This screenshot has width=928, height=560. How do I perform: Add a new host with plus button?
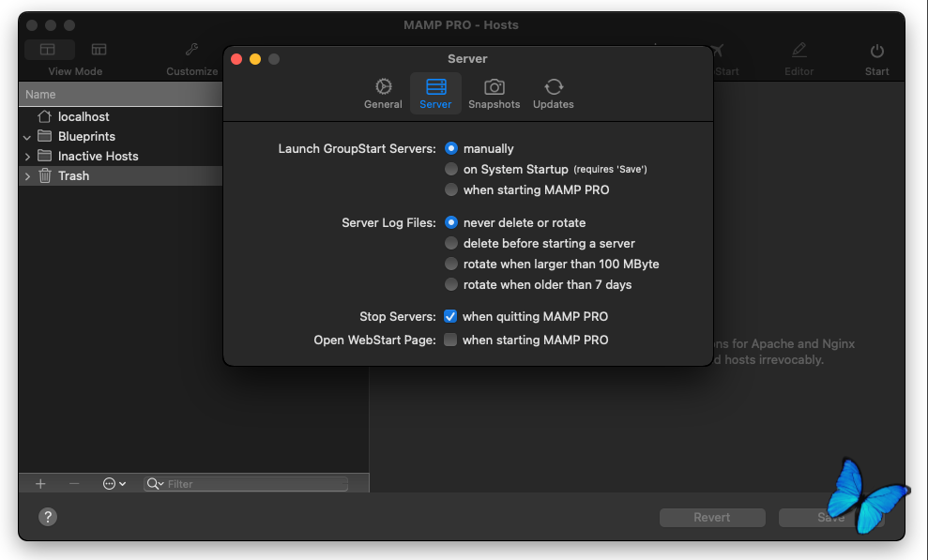[x=40, y=484]
